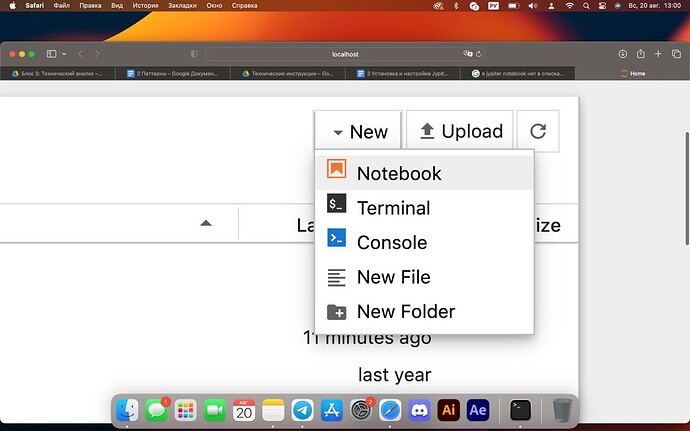Viewport: 690px width, 431px height.
Task: Switch to the Jupyter Home tab
Action: (633, 74)
